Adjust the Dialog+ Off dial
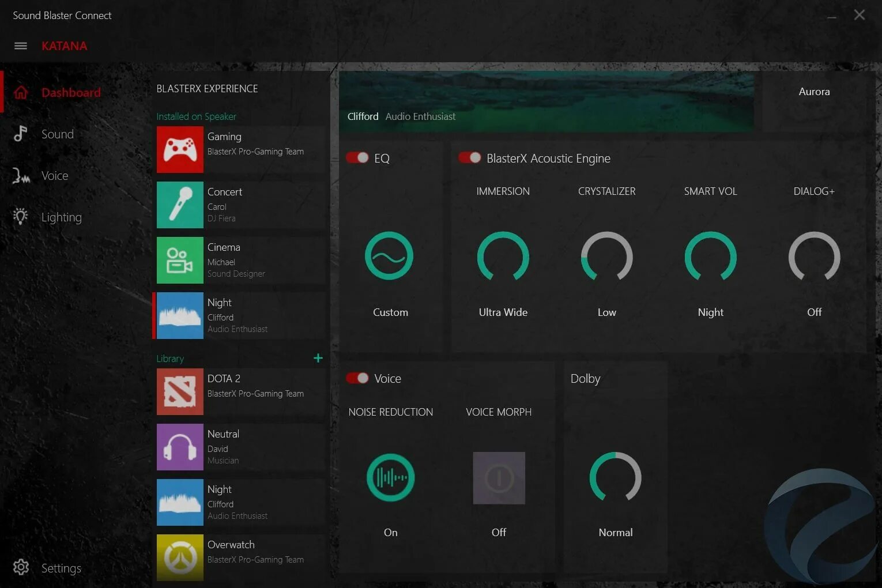Screen dimensions: 882x588 coord(815,256)
